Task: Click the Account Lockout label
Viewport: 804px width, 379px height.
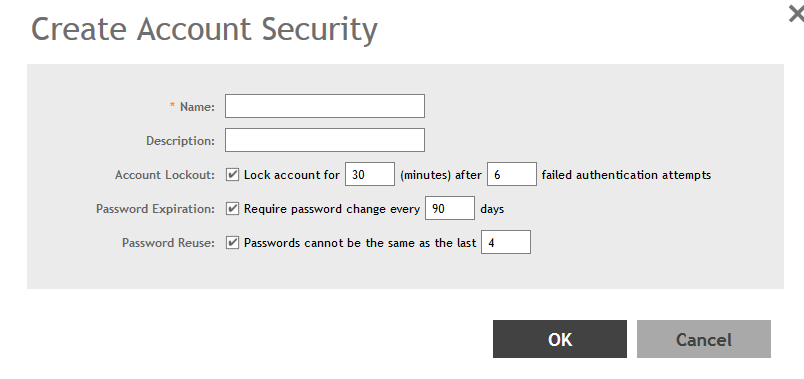Action: 165,175
